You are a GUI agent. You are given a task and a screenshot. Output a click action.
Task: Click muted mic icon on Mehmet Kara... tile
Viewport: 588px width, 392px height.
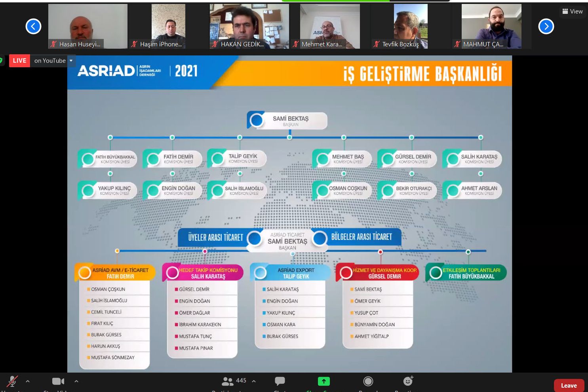point(296,44)
